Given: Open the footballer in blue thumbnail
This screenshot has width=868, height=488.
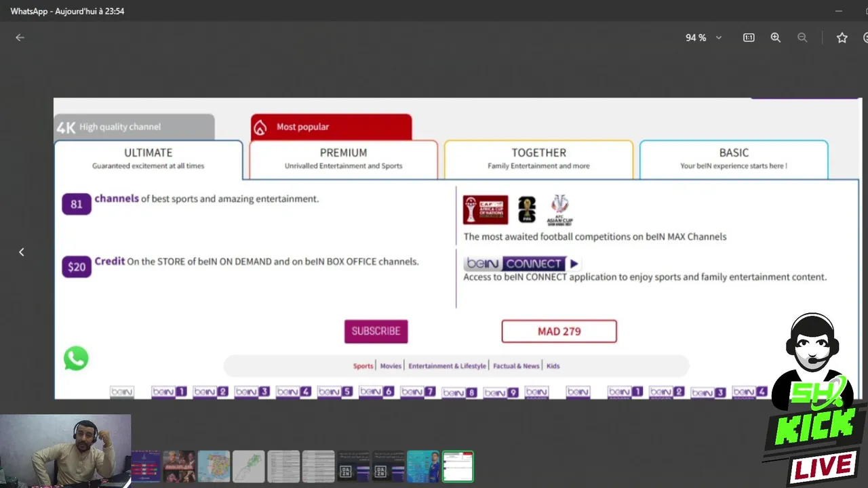Looking at the screenshot, I should click(422, 466).
